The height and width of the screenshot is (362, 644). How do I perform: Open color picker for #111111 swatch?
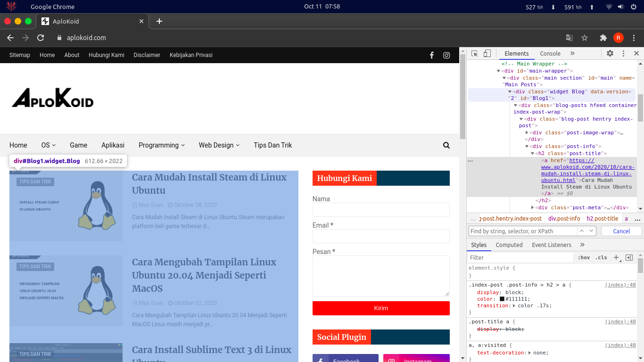502,299
